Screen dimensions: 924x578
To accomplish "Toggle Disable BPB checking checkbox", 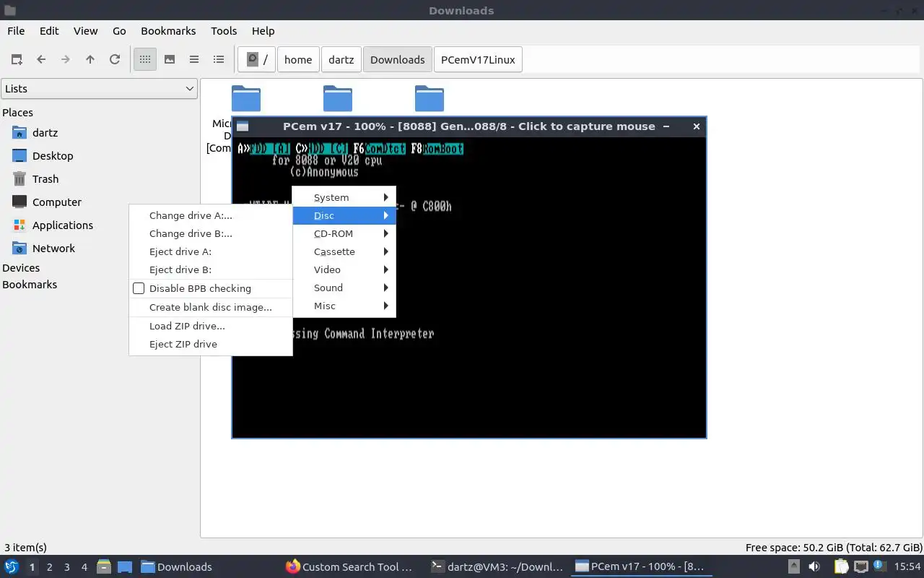I will click(x=139, y=288).
